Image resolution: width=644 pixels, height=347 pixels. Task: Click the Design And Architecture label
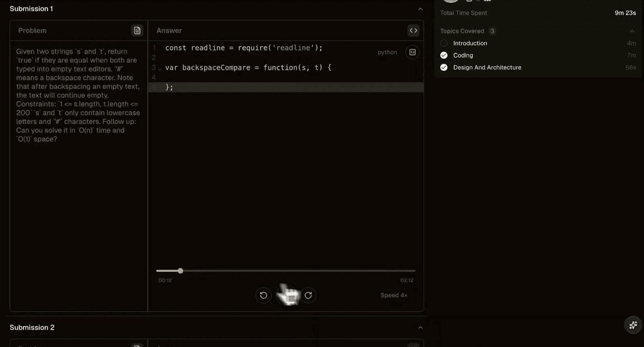point(487,68)
